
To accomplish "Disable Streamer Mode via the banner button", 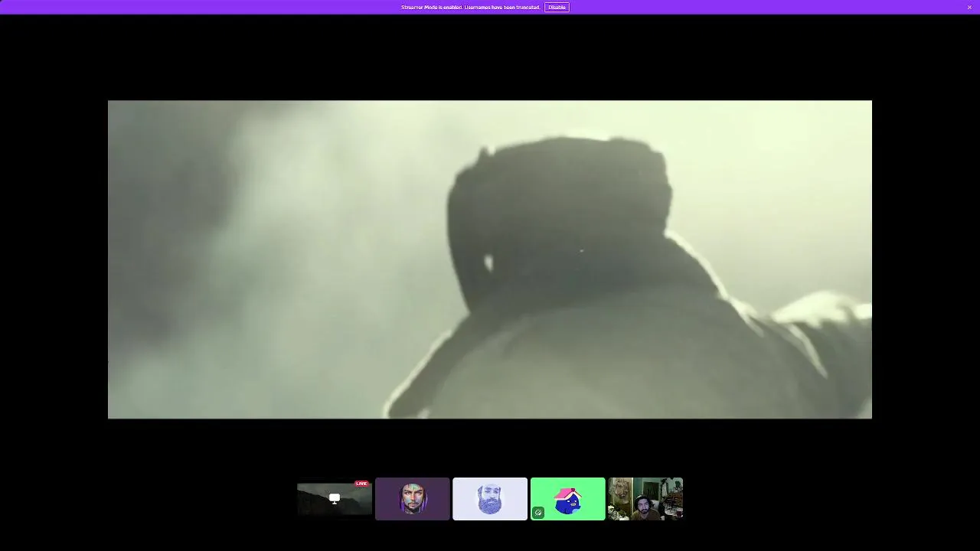I will point(557,7).
